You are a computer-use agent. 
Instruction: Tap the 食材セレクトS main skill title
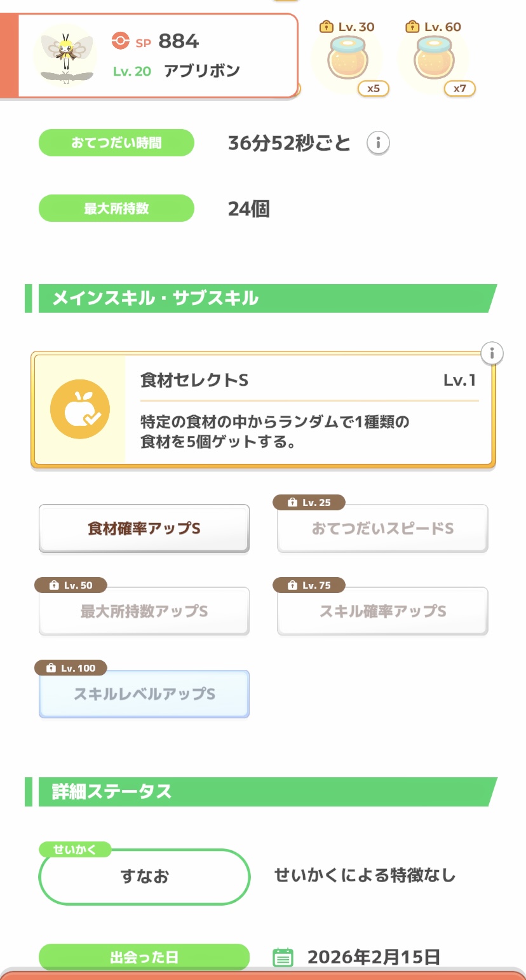coord(194,380)
